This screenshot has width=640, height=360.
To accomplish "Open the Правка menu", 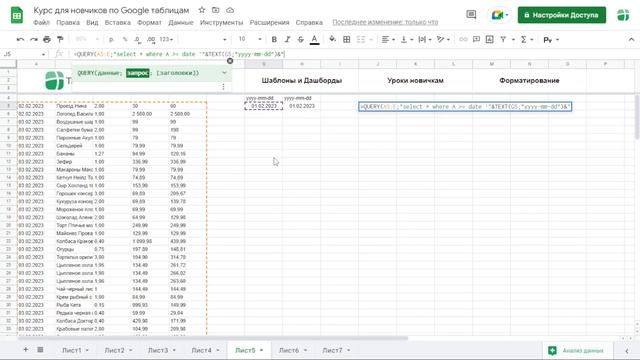I will (x=68, y=22).
